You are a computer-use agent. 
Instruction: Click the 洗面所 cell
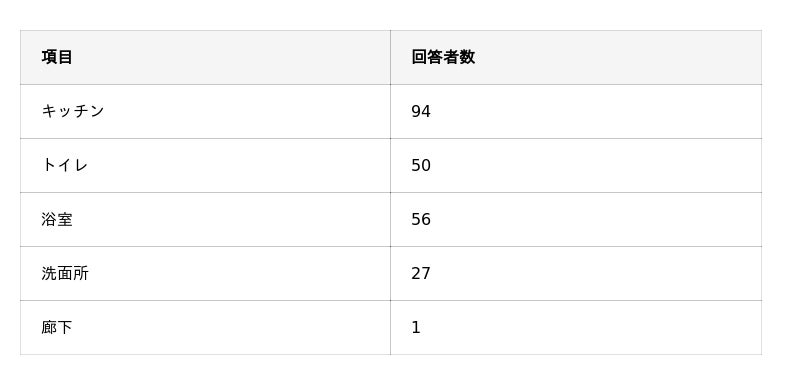pos(205,273)
